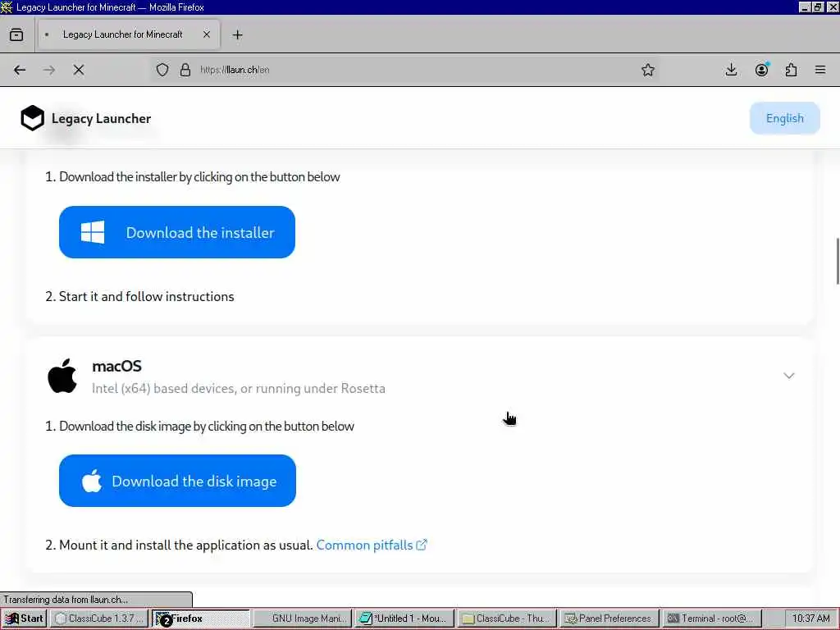This screenshot has height=630, width=840.
Task: Open the Firefox View button
Action: click(x=16, y=34)
